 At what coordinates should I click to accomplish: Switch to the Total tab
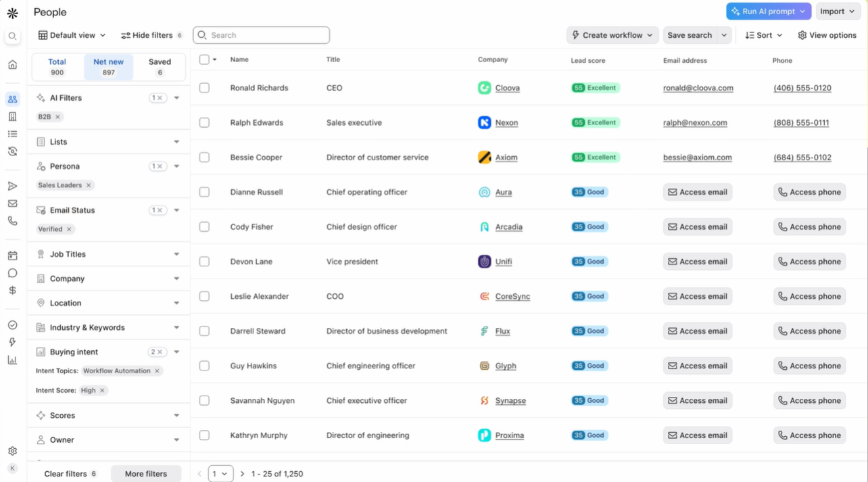(x=57, y=66)
